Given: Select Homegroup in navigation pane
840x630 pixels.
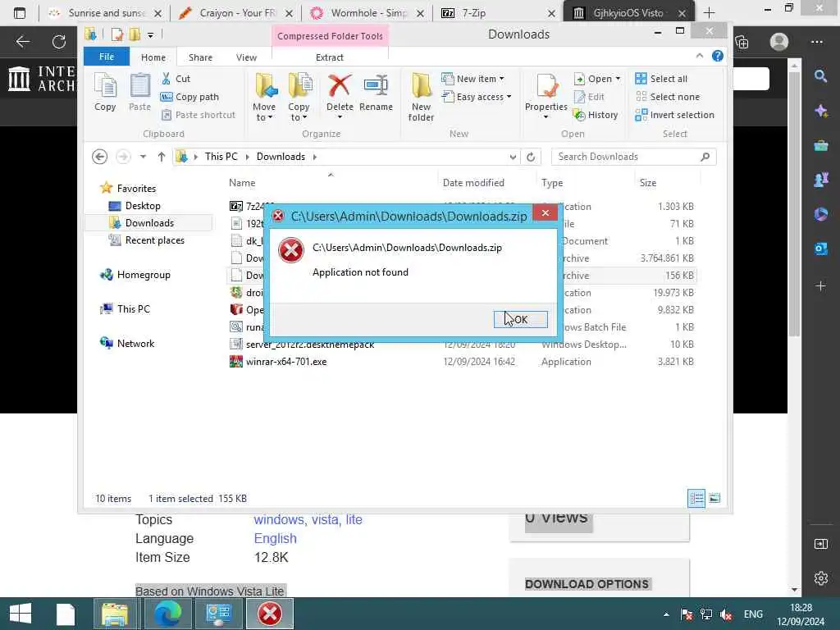Looking at the screenshot, I should pos(144,275).
